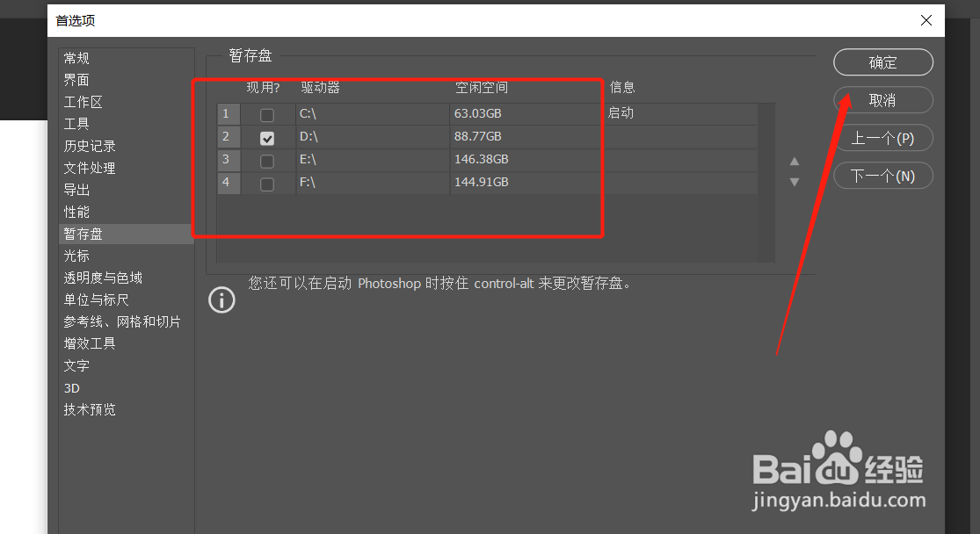This screenshot has width=980, height=534.
Task: Select row number 2 in the disk table
Action: [x=229, y=137]
